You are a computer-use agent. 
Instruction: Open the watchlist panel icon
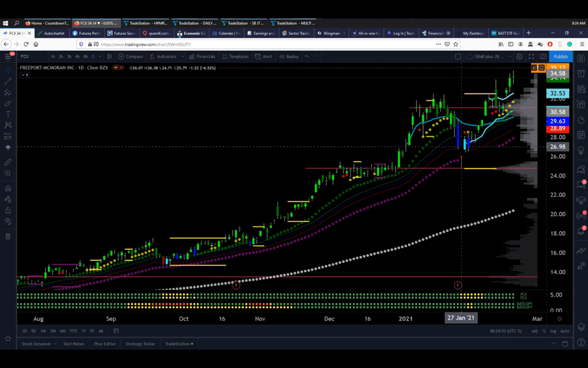pos(581,59)
